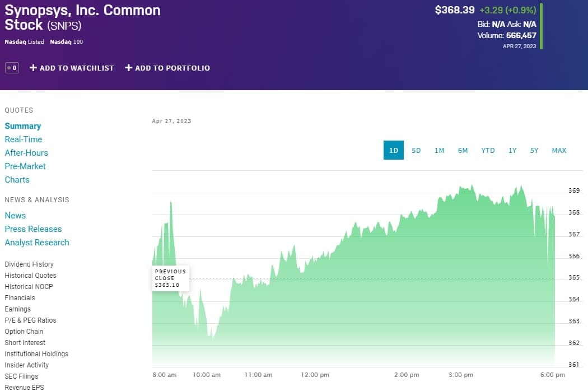The image size is (588, 391).
Task: Click the comment count bubble icon
Action: pyautogui.click(x=12, y=68)
